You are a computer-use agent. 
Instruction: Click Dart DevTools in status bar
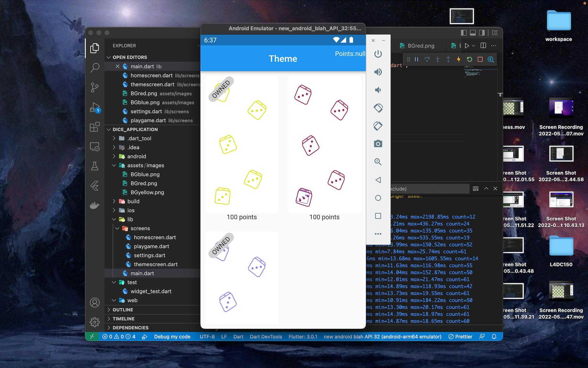(266, 337)
